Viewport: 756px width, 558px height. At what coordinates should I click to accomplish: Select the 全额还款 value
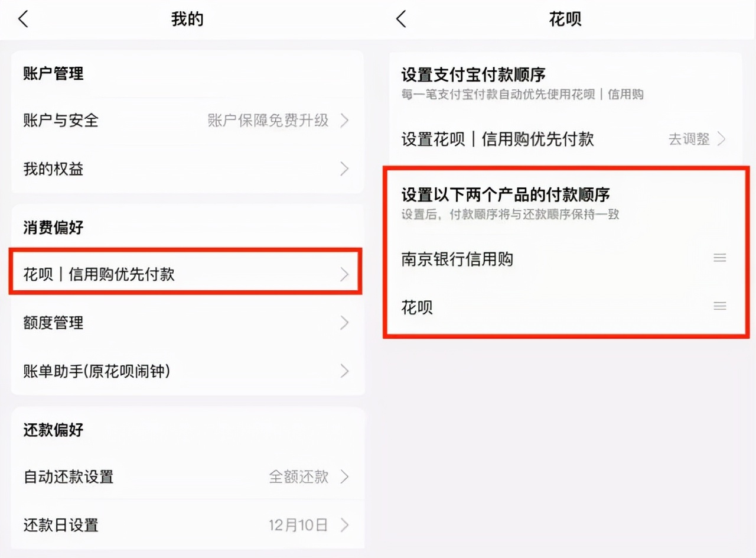[x=298, y=476]
